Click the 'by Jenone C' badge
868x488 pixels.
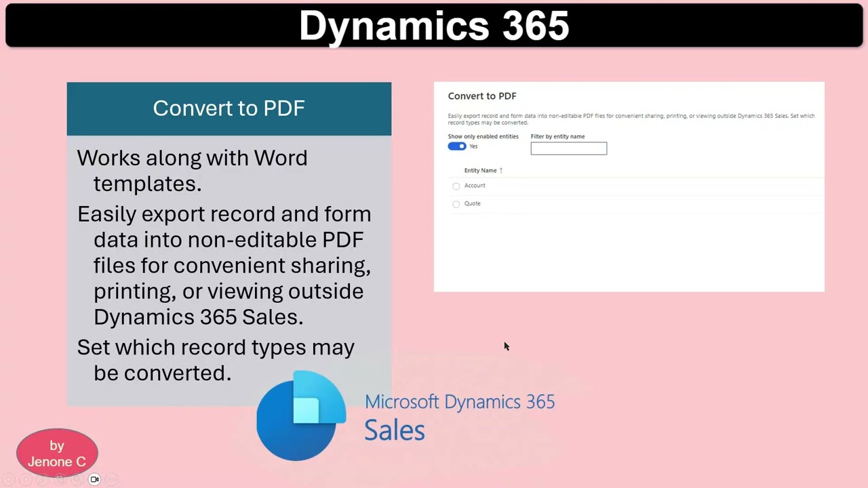pos(57,453)
